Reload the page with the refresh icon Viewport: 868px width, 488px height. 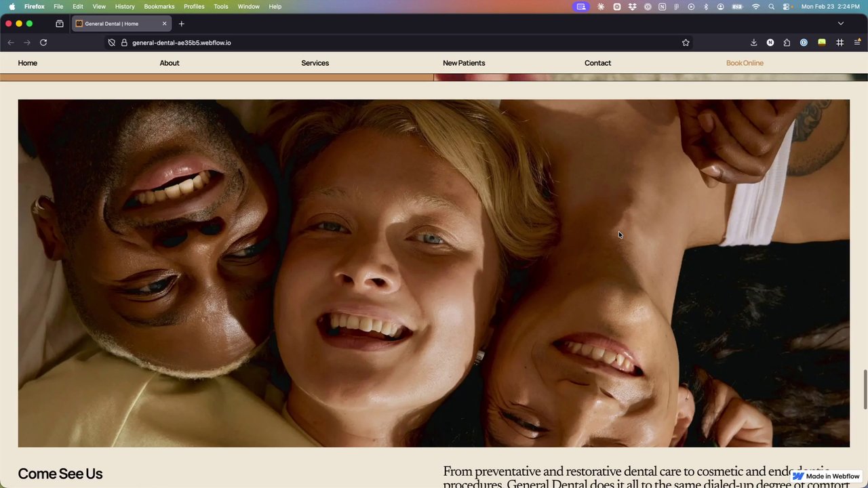[43, 43]
